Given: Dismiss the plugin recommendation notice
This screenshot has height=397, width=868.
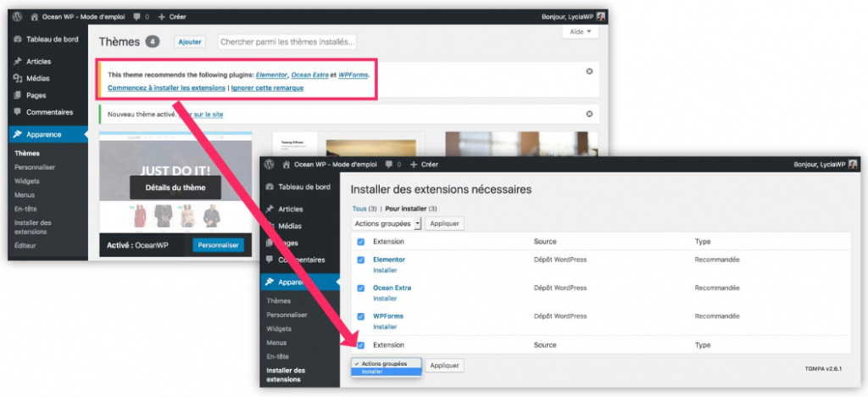Looking at the screenshot, I should tap(589, 71).
